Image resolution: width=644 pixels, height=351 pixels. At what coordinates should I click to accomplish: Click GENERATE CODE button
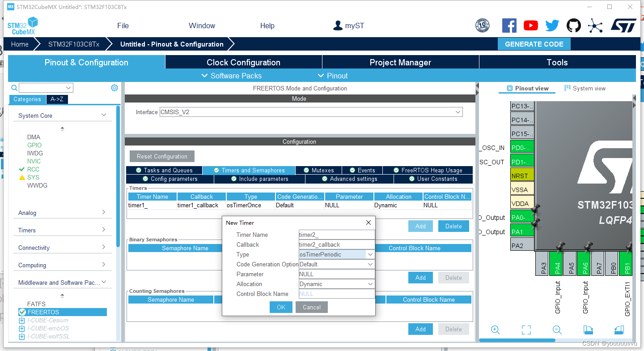(534, 44)
